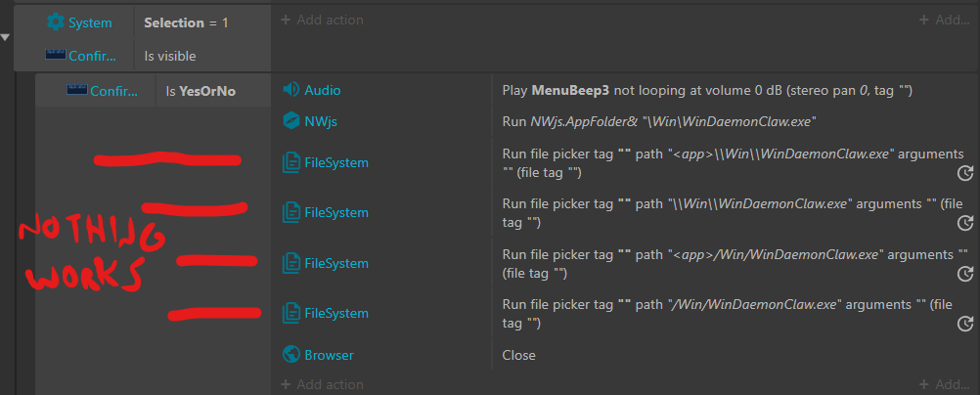Viewport: 980px width, 395px height.
Task: Click the Browser globe icon
Action: [290, 355]
